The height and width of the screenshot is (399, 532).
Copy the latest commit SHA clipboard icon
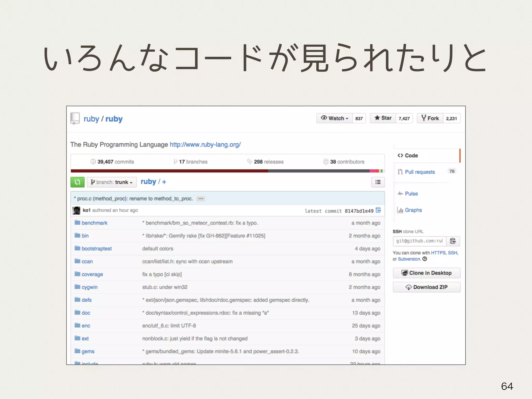378,210
